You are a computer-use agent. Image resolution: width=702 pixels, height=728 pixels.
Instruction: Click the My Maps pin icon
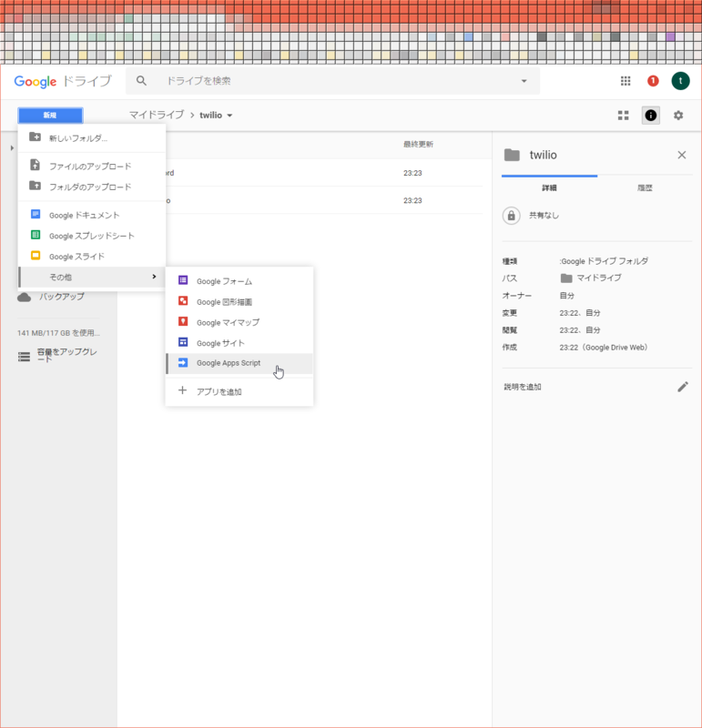183,321
